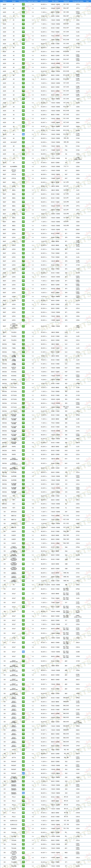
Task: Click the Nadwozie column header
Action: tap(66, 1)
